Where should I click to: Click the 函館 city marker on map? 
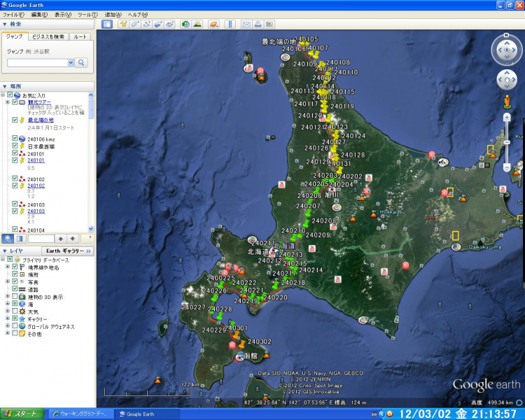pyautogui.click(x=239, y=357)
